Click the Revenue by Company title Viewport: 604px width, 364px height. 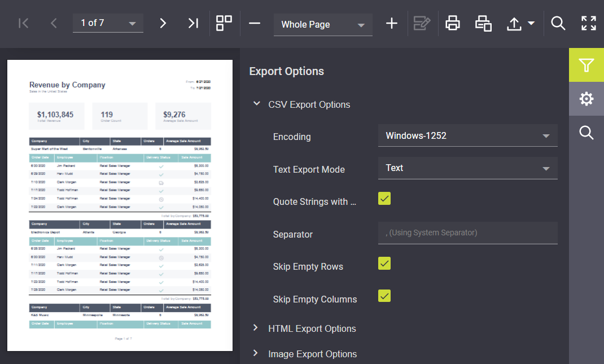click(67, 85)
